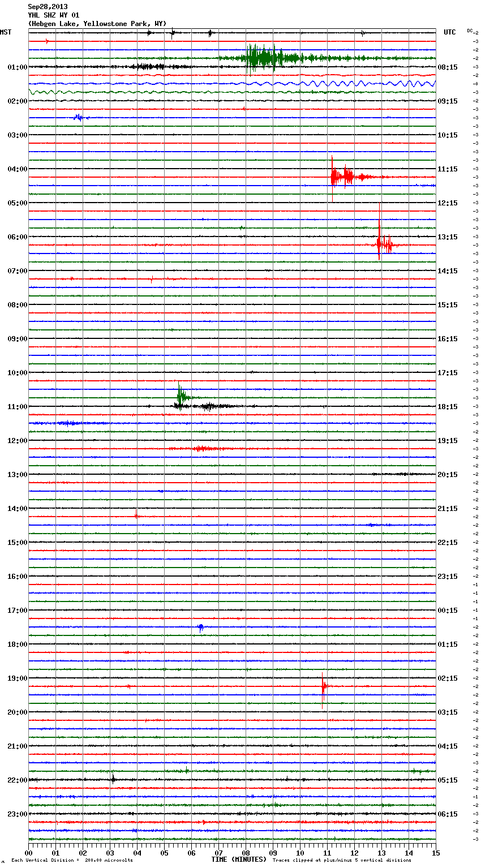
Task: Click the UTC time zone header
Action: [x=450, y=32]
